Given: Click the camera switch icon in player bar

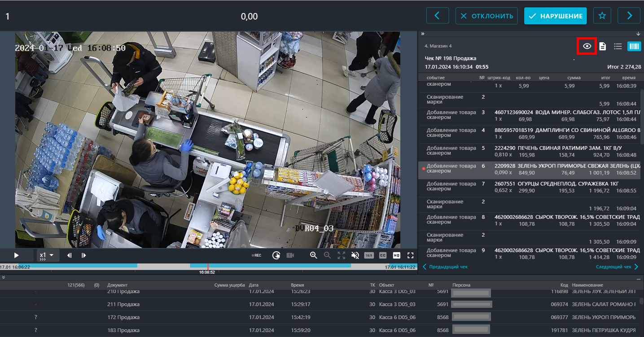Looking at the screenshot, I should click(290, 255).
